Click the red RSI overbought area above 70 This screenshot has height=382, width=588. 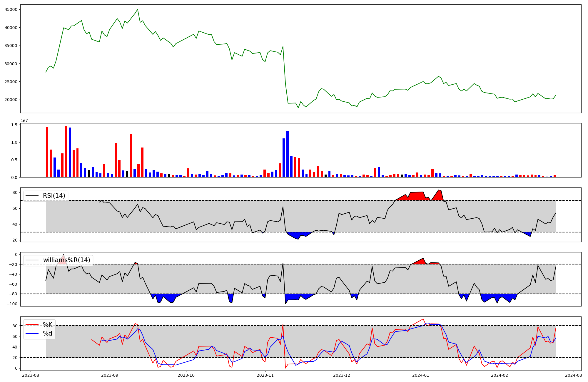(x=416, y=196)
